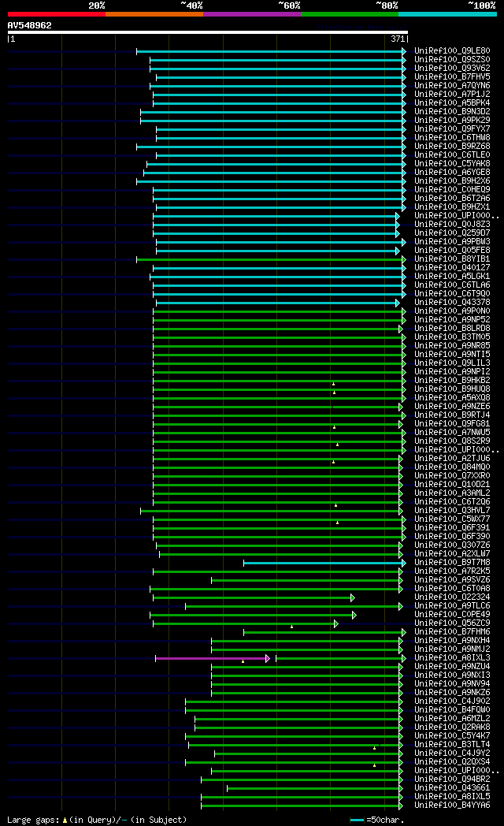This screenshot has height=826, width=504.
Task: Pick hit label UniRef100_C5WX77
Action: [x=452, y=519]
